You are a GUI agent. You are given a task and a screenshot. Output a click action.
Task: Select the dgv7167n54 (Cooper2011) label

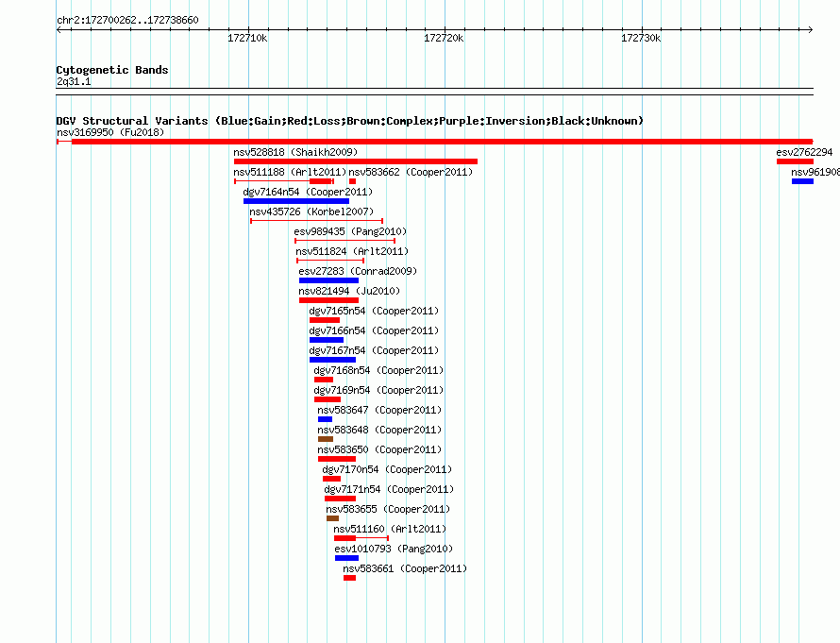pos(374,350)
